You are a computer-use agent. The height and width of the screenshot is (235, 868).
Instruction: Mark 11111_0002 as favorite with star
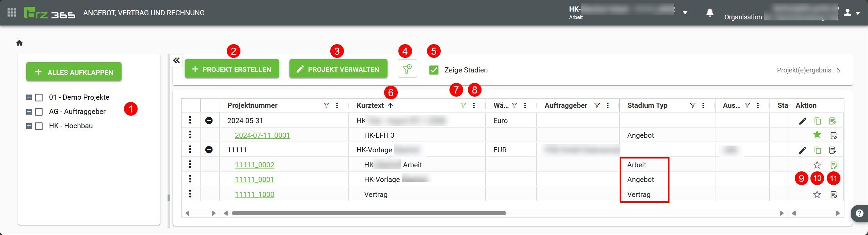click(x=817, y=165)
